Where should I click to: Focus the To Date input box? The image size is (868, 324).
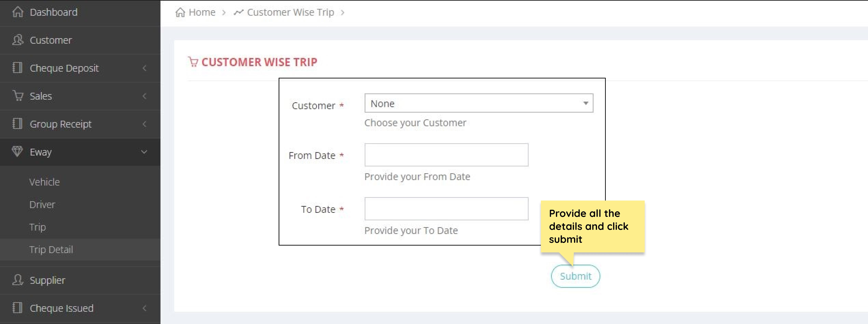pyautogui.click(x=446, y=209)
